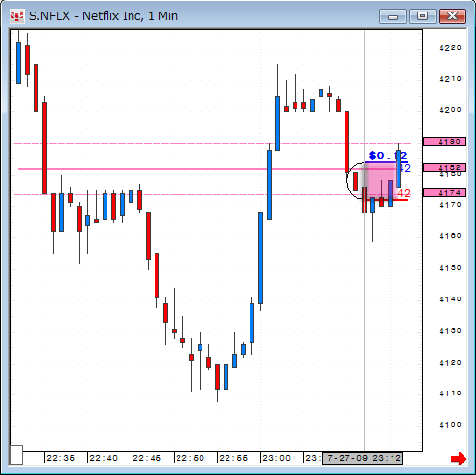Click the 4100 price axis label

tap(450, 425)
